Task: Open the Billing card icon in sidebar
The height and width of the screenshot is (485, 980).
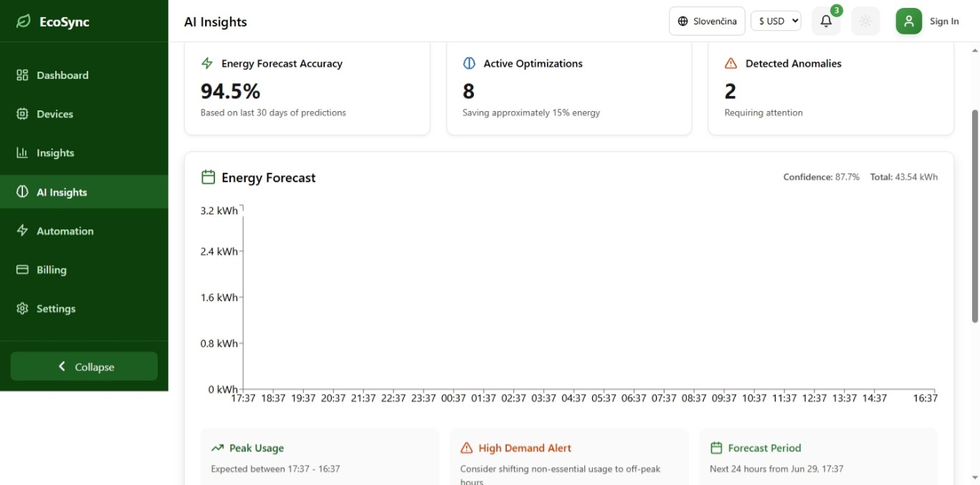Action: coord(22,269)
